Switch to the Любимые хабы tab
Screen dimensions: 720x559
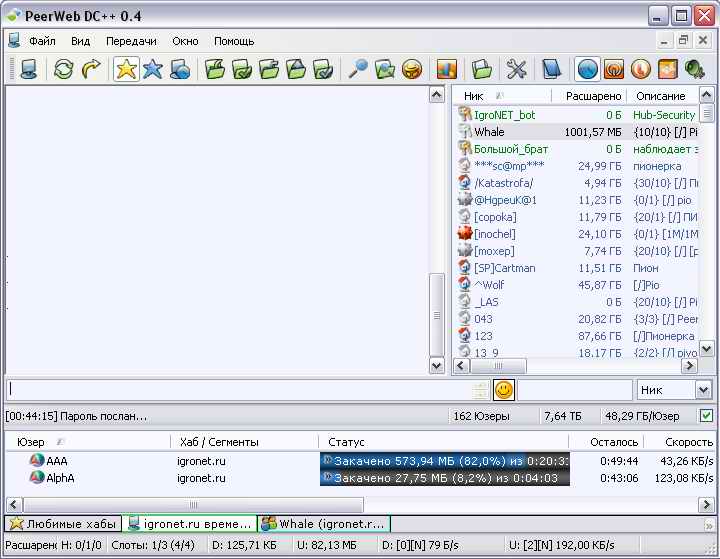(x=63, y=524)
